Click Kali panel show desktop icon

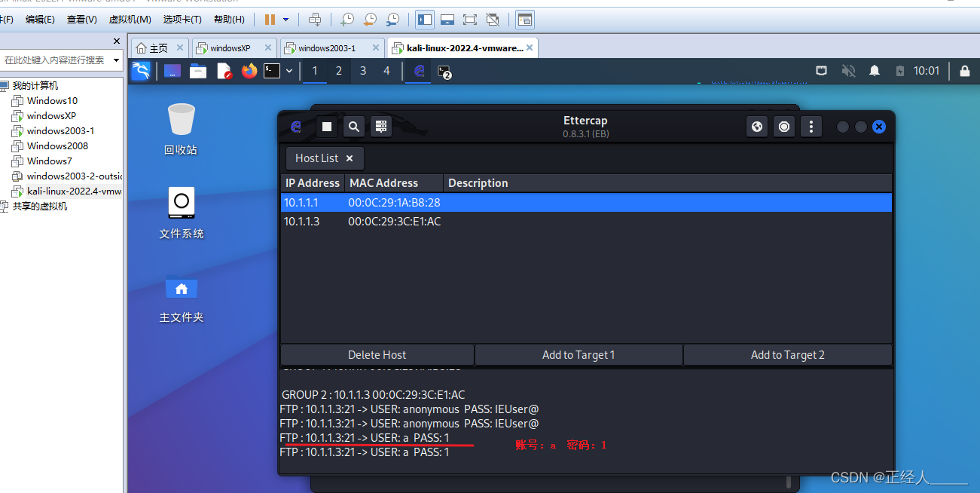point(172,71)
